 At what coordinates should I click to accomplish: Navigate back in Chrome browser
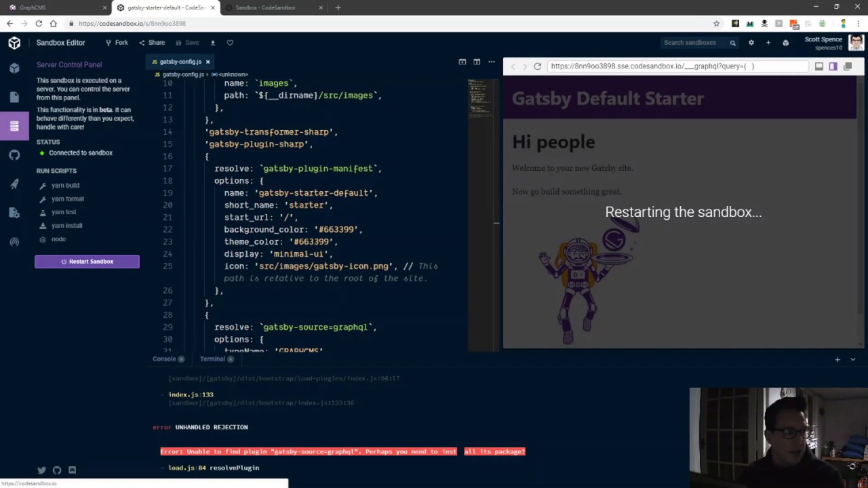point(9,24)
